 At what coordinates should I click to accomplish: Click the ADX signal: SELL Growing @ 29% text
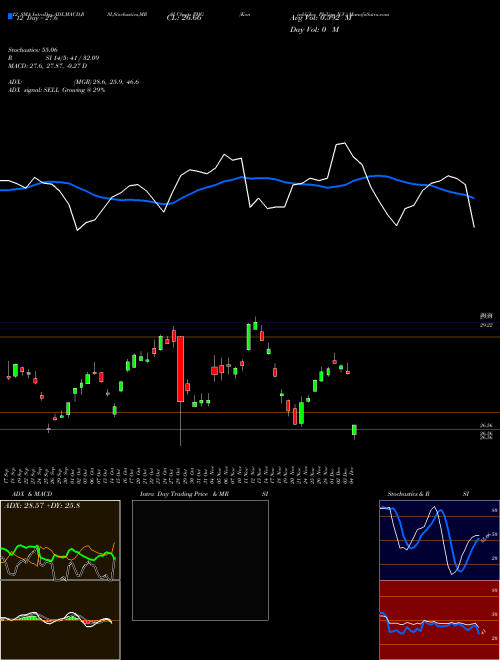[56, 90]
